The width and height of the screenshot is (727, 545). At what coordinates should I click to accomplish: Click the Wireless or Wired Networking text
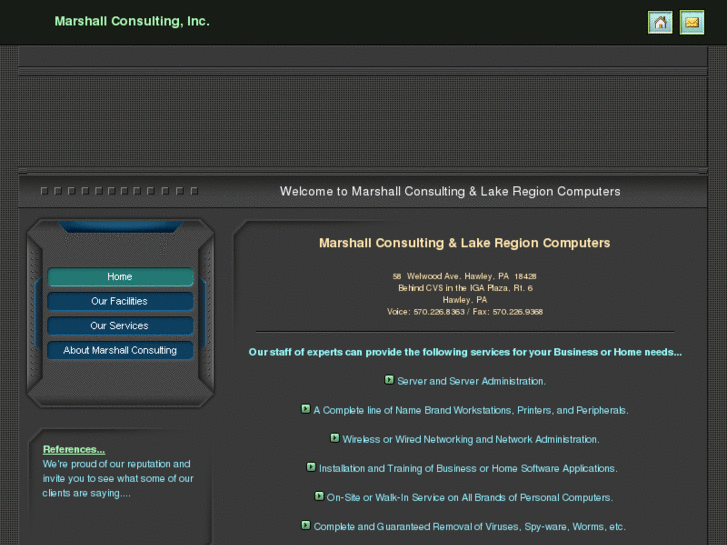[x=471, y=439]
